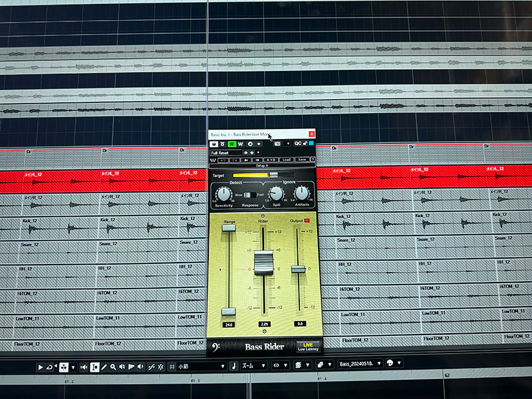Click the play tool in the bottom toolbar

[40, 367]
